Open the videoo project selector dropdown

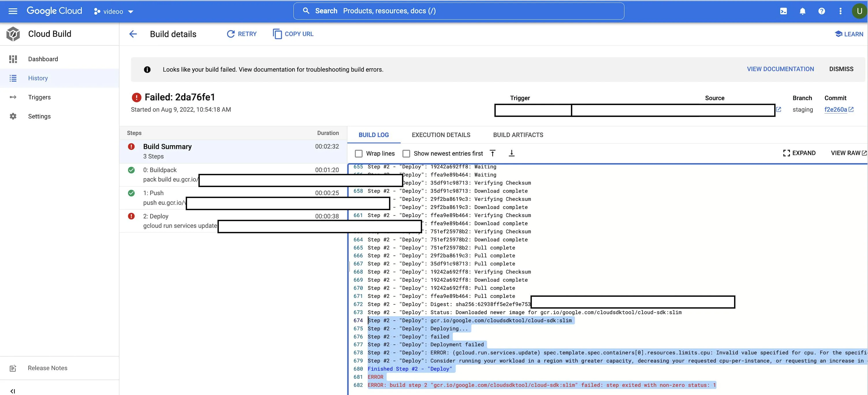coord(114,12)
